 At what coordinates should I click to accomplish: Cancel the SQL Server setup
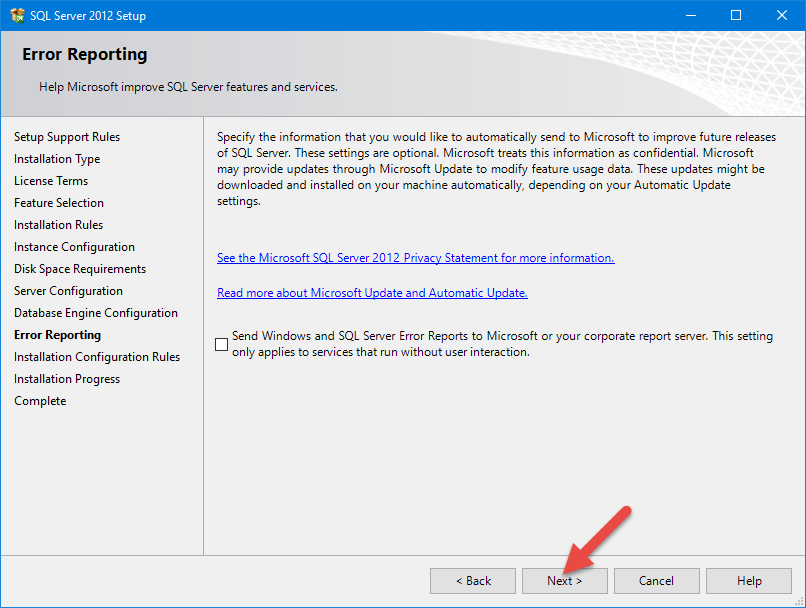click(656, 581)
